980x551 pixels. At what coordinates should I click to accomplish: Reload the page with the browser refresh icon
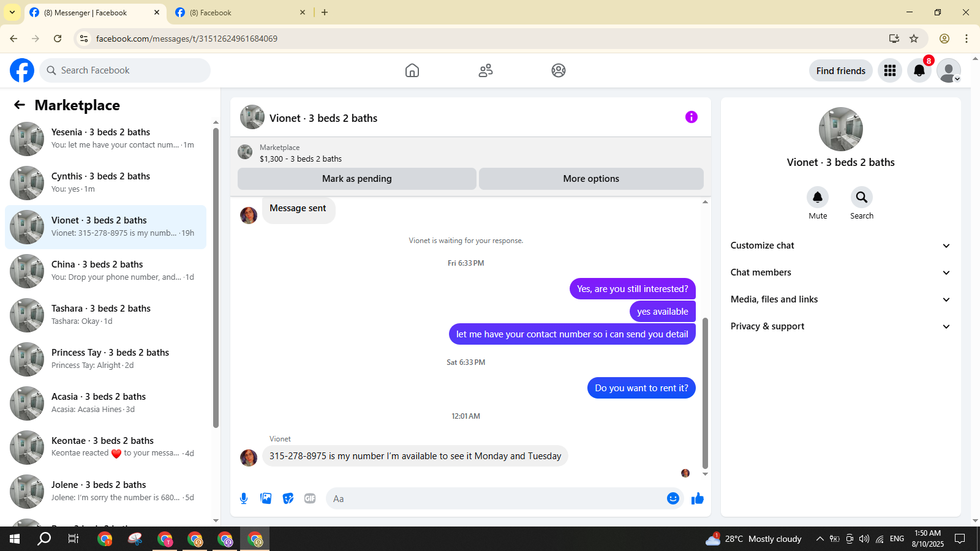58,39
